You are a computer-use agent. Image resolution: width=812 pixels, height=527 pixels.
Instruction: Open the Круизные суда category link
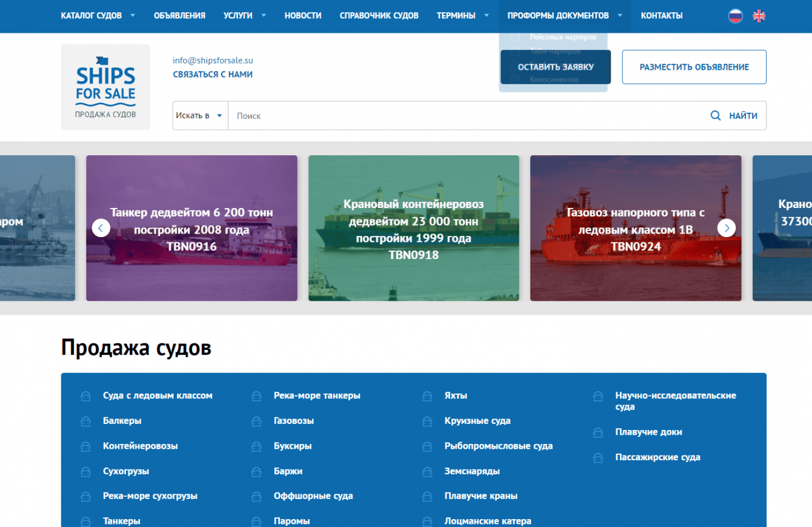(x=478, y=421)
